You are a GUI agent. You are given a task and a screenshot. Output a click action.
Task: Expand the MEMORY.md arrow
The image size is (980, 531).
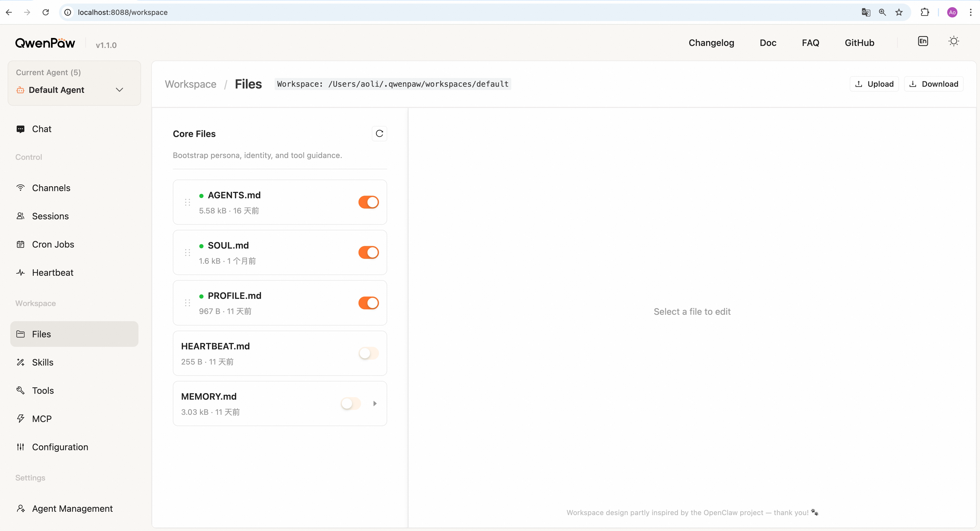tap(375, 404)
